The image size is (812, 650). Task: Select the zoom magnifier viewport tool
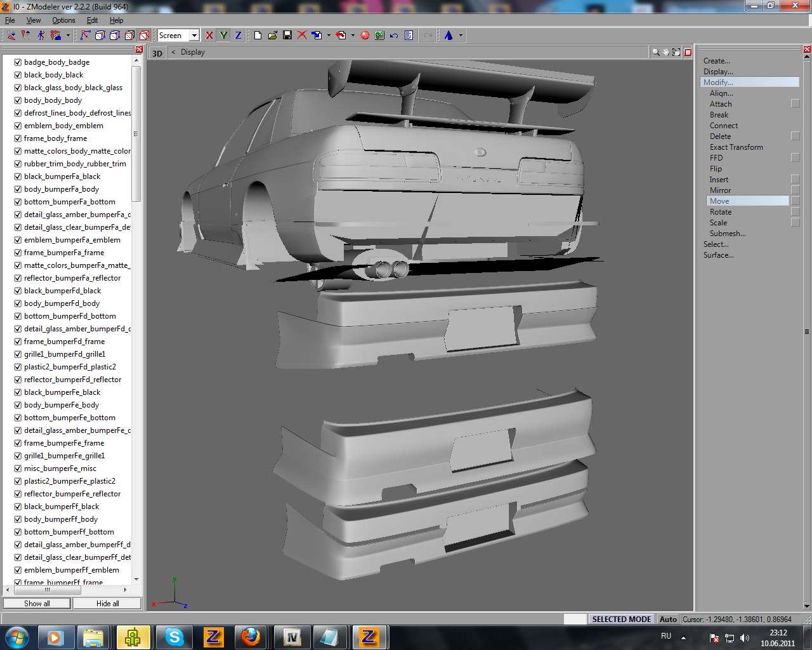pos(655,52)
